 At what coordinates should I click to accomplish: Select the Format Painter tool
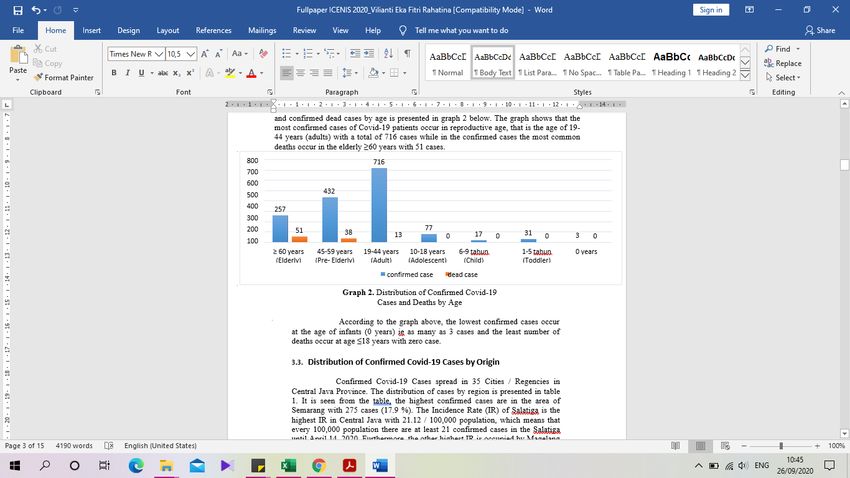point(63,77)
